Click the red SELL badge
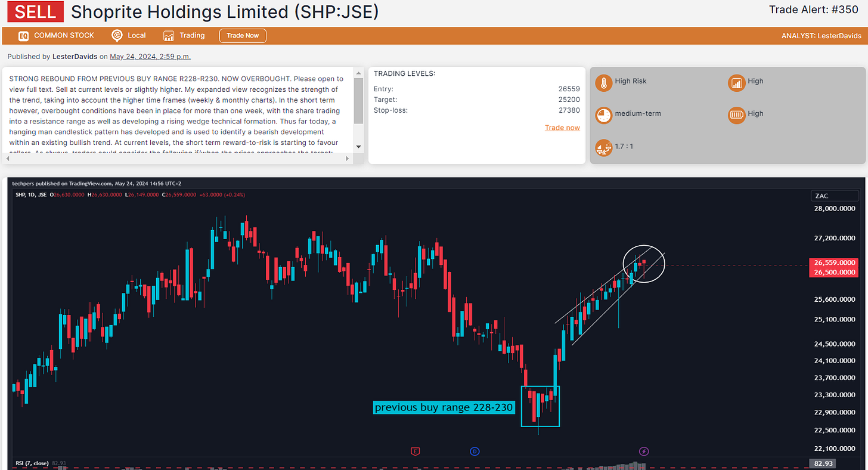The height and width of the screenshot is (470, 868). [35, 12]
